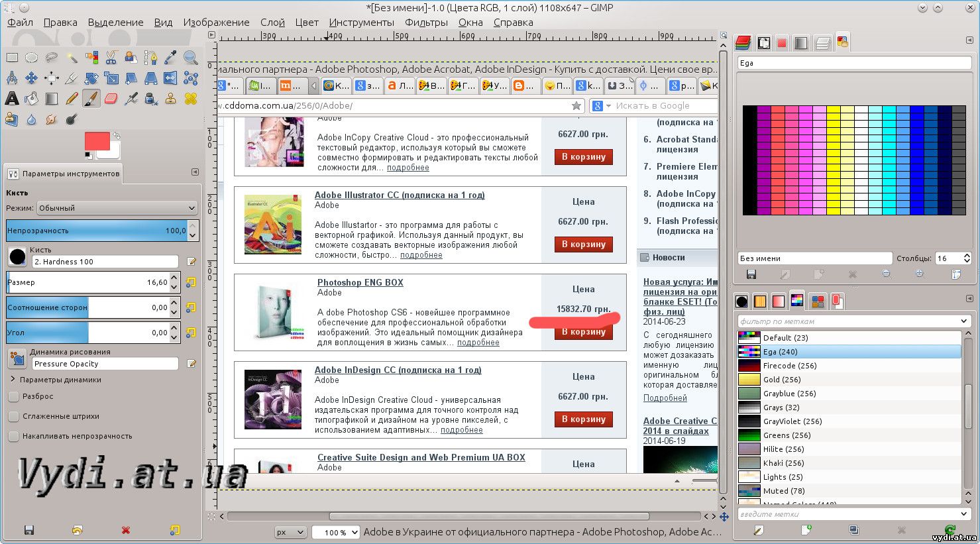The width and height of the screenshot is (980, 544).
Task: Reset to default black and white colors
Action: click(x=89, y=155)
